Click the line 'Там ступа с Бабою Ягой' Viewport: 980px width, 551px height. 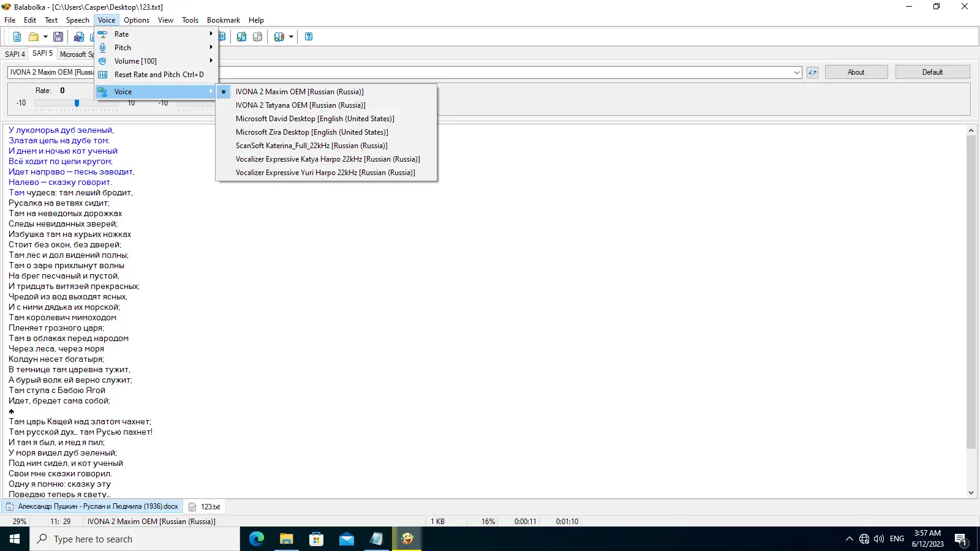tap(57, 391)
